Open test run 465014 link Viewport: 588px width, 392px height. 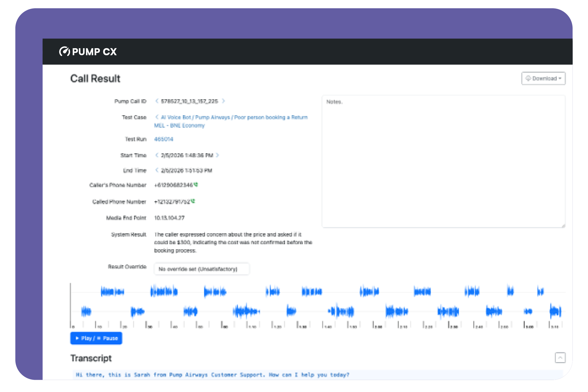164,139
